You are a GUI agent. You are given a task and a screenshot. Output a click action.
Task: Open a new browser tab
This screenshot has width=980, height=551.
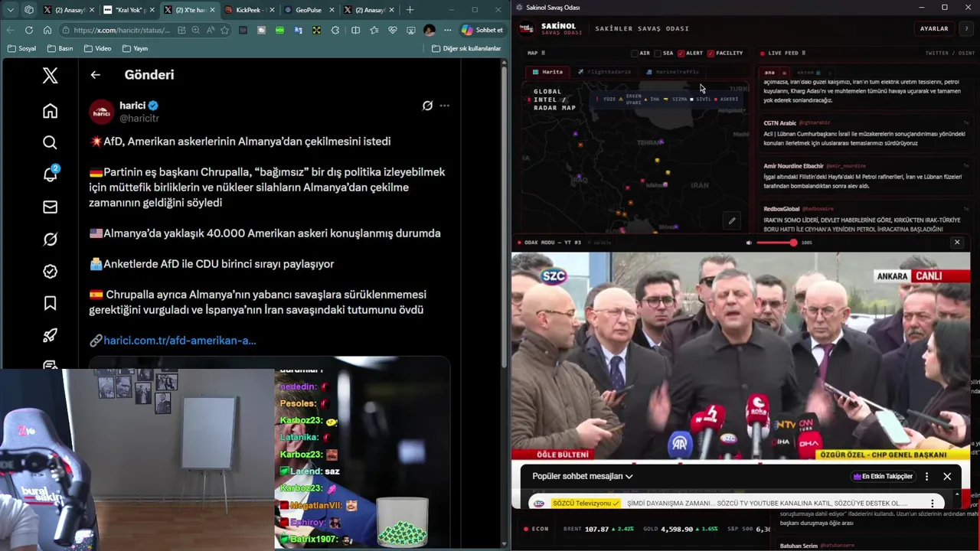click(x=410, y=10)
